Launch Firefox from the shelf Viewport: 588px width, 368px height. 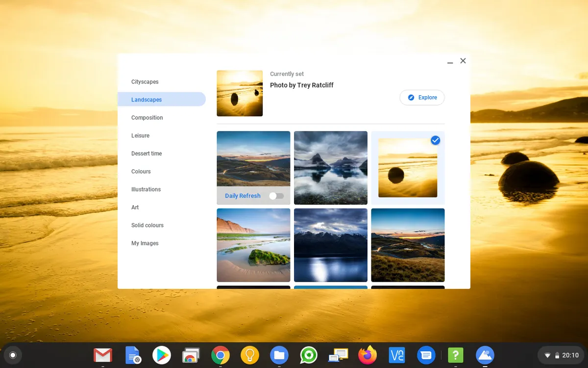367,355
